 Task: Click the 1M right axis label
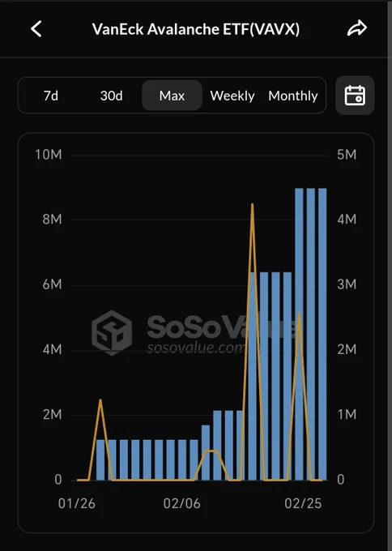pos(347,414)
